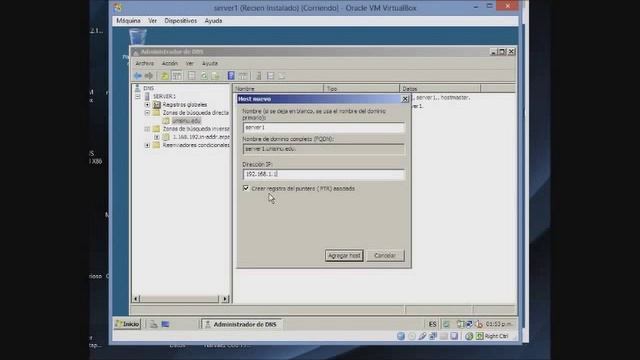Toggle Crear registro del puntero (PTR) checkbox
640x360 pixels.
tap(246, 188)
